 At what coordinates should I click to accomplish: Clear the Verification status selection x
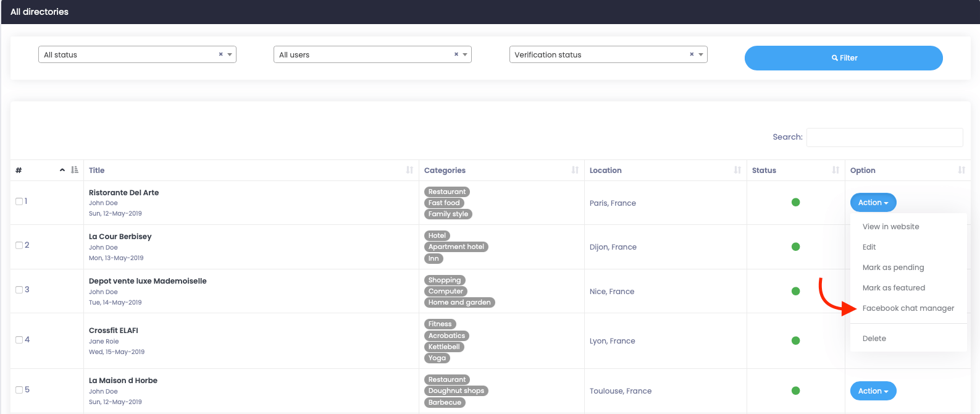(692, 54)
